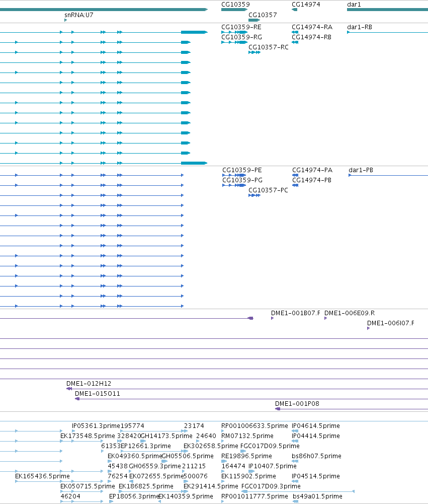Select EST EK140359.5prime
This screenshot has height=504, width=428.
[x=186, y=496]
